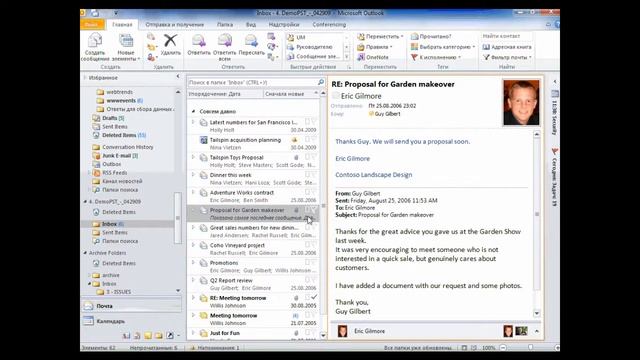Screen dimensions: 640x360
Task: Click the OneNote icon in the ribbon
Action: [x=361, y=57]
